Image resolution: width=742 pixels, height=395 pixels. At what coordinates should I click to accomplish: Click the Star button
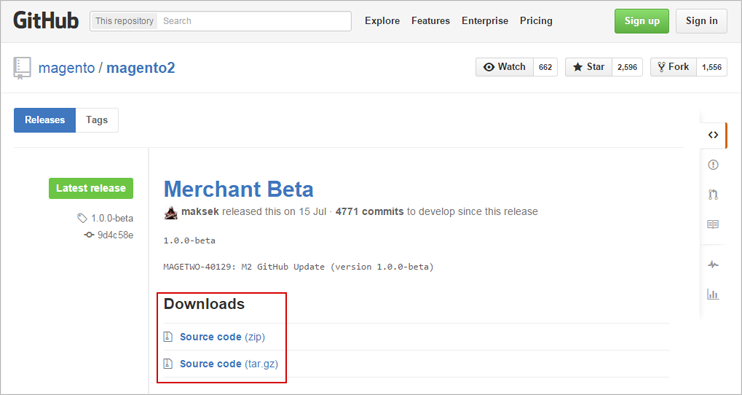(589, 67)
